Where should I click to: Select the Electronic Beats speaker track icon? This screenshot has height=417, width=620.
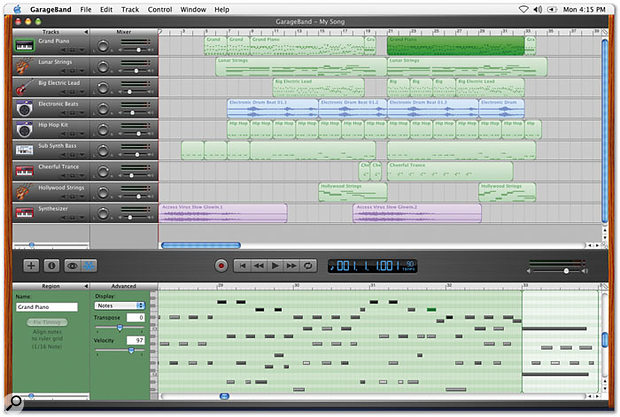[x=24, y=108]
